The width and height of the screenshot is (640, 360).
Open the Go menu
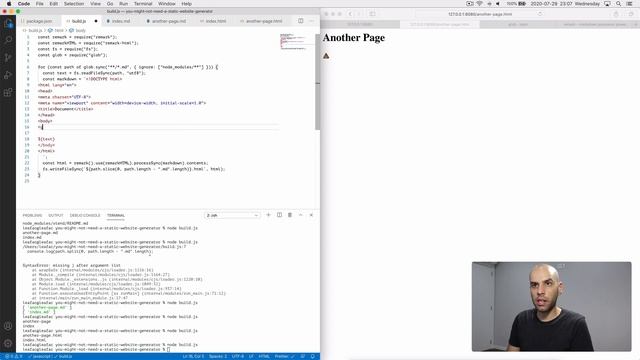coord(110,4)
